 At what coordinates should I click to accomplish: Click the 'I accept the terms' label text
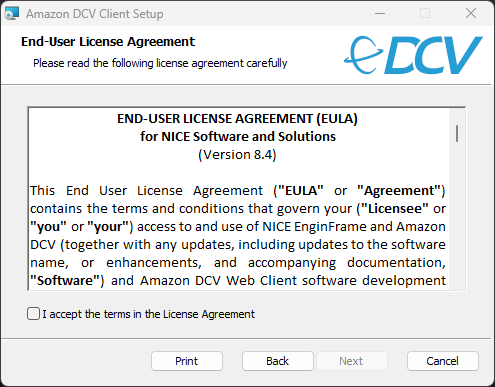coord(148,314)
